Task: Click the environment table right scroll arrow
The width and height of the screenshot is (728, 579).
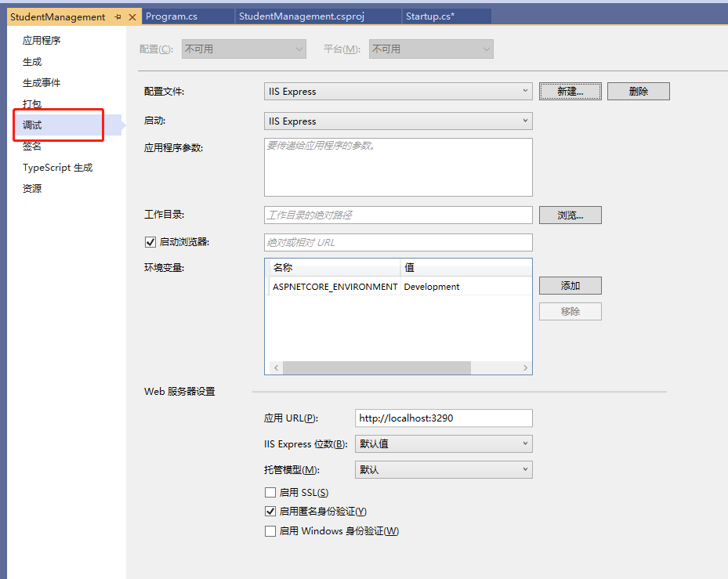Action: click(525, 367)
